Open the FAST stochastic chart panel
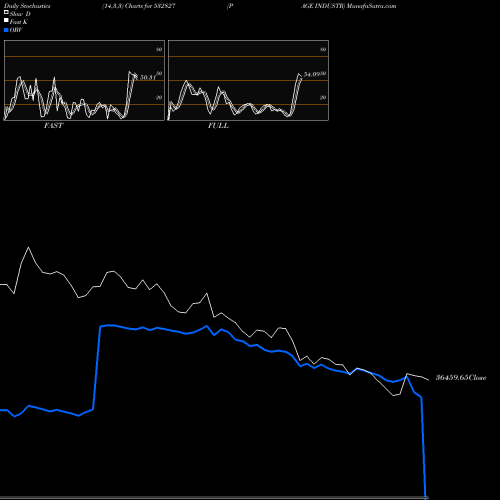Image resolution: width=500 pixels, height=500 pixels. click(84, 80)
